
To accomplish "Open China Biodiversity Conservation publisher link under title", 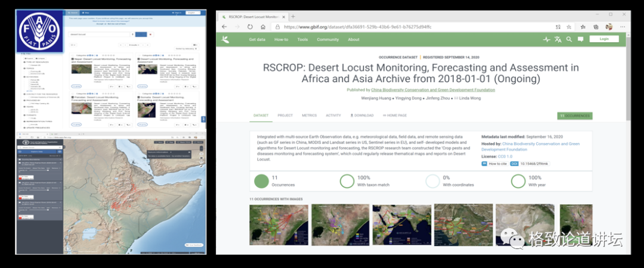I will click(433, 90).
